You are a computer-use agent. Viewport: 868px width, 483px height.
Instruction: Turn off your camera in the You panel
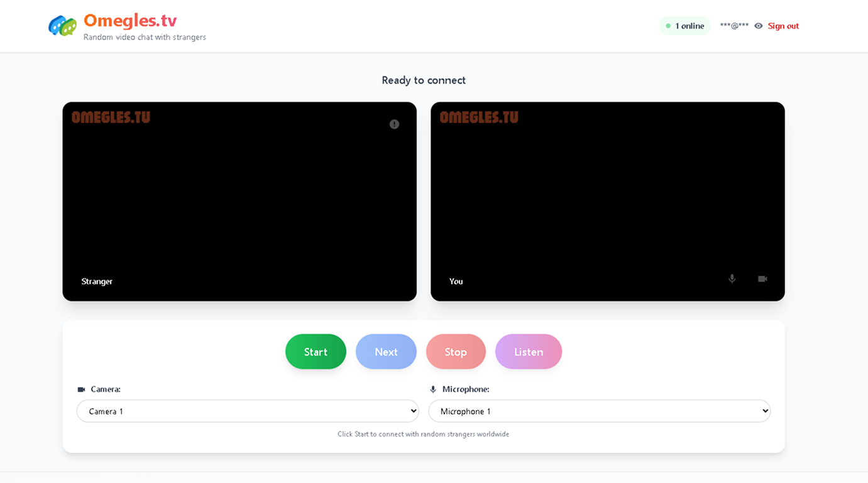pos(762,279)
